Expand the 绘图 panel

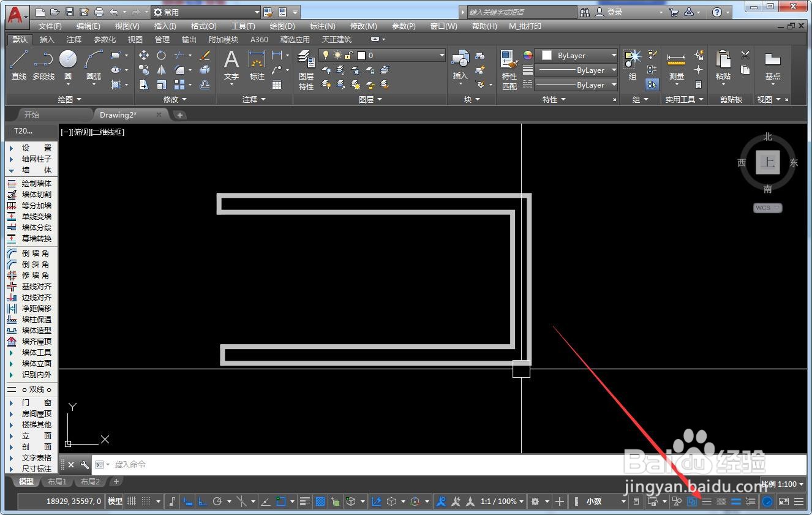click(69, 99)
